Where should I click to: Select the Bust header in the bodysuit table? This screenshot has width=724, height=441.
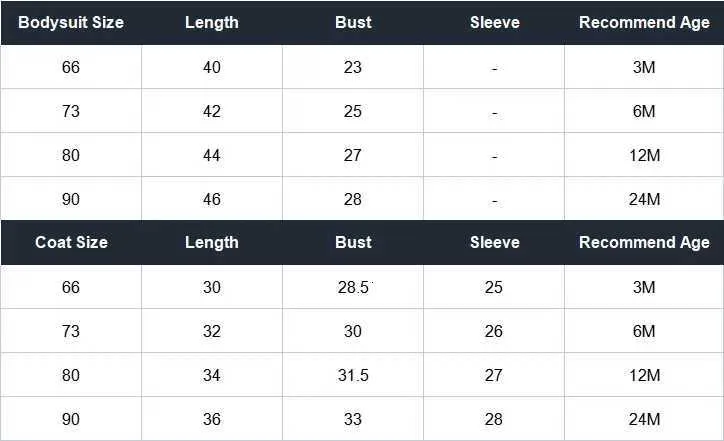pyautogui.click(x=353, y=22)
